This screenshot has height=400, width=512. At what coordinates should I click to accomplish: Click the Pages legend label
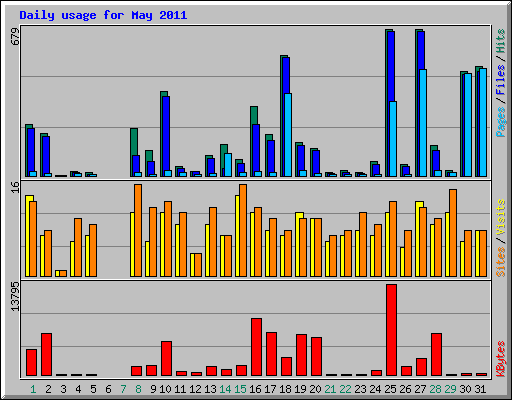pos(500,122)
